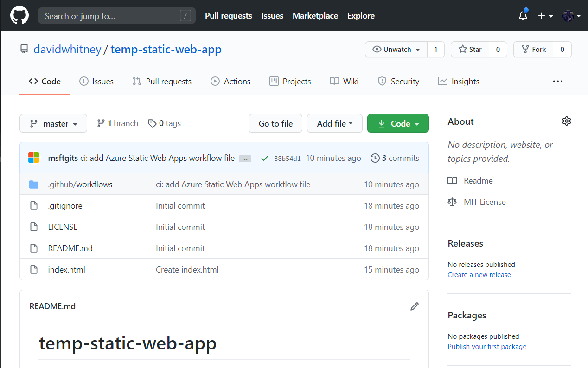Viewport: 588px width, 368px height.
Task: Click the Packages heading
Action: pyautogui.click(x=467, y=315)
